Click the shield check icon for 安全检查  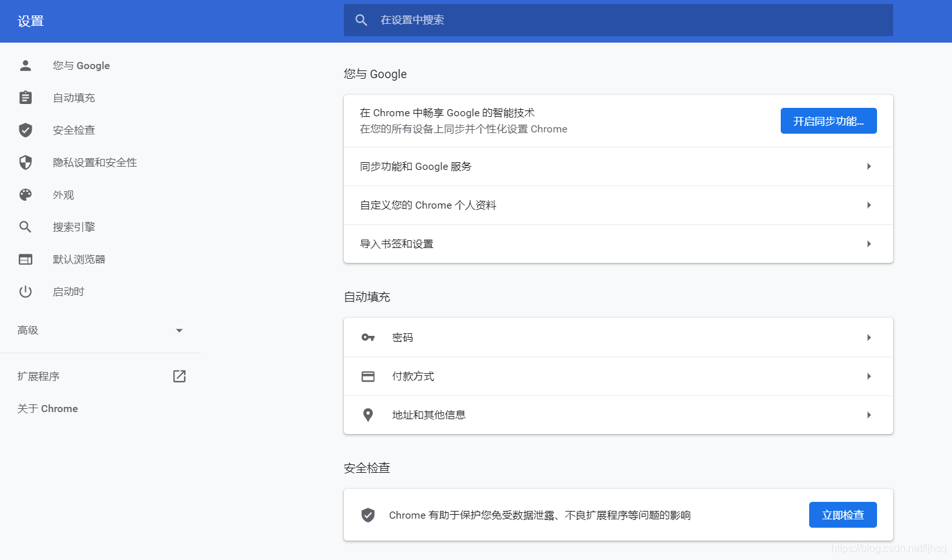25,130
